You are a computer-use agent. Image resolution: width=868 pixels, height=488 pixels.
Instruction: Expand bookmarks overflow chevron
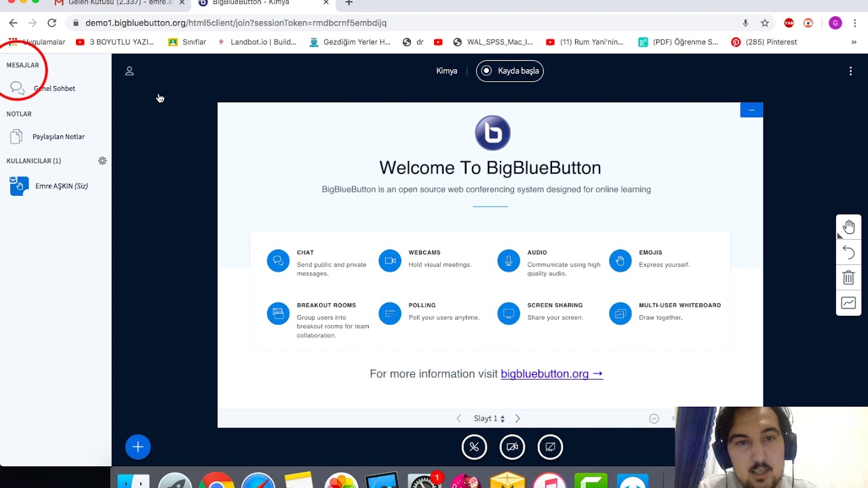(x=854, y=42)
